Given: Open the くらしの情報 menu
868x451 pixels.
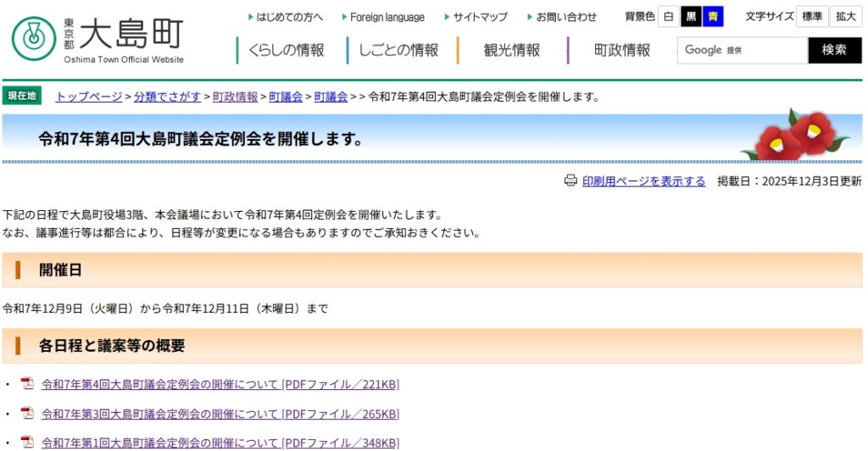Looking at the screenshot, I should pos(286,51).
